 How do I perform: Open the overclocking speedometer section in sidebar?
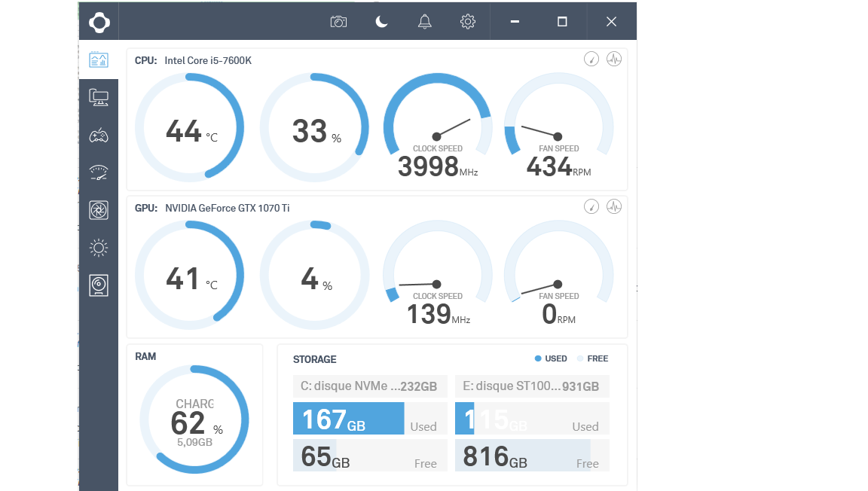click(99, 172)
